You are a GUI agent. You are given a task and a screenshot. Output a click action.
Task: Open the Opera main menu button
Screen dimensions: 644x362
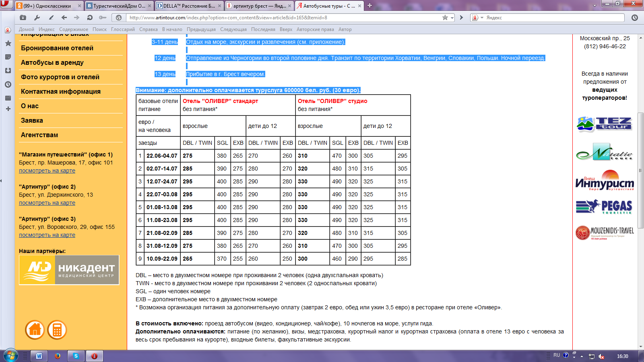point(6,4)
